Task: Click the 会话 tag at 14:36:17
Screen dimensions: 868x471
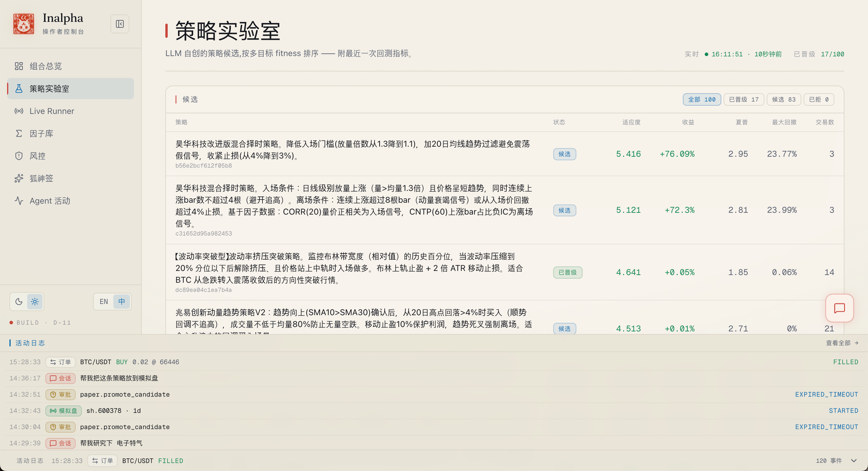Action: [61, 378]
